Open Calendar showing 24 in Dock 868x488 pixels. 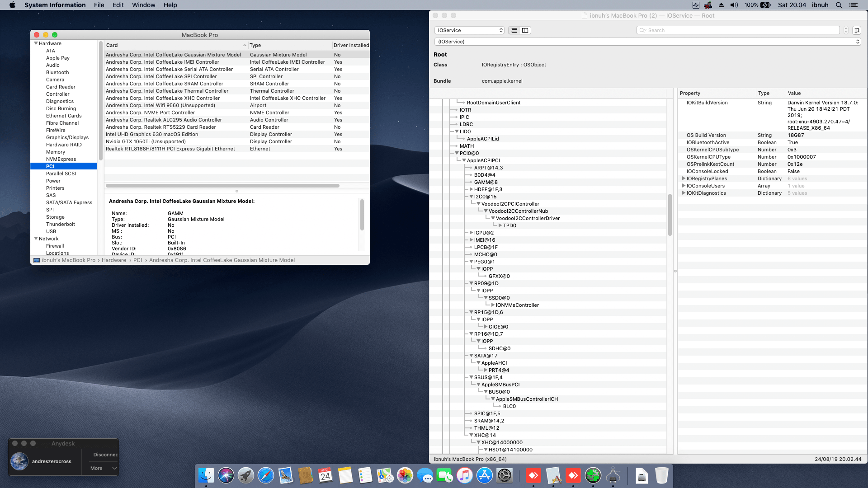tap(325, 475)
